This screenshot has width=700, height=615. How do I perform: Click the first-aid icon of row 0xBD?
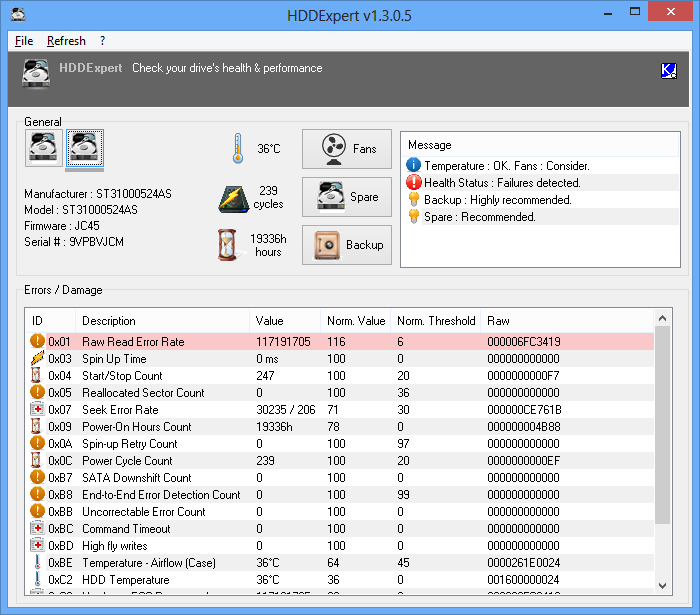37,545
